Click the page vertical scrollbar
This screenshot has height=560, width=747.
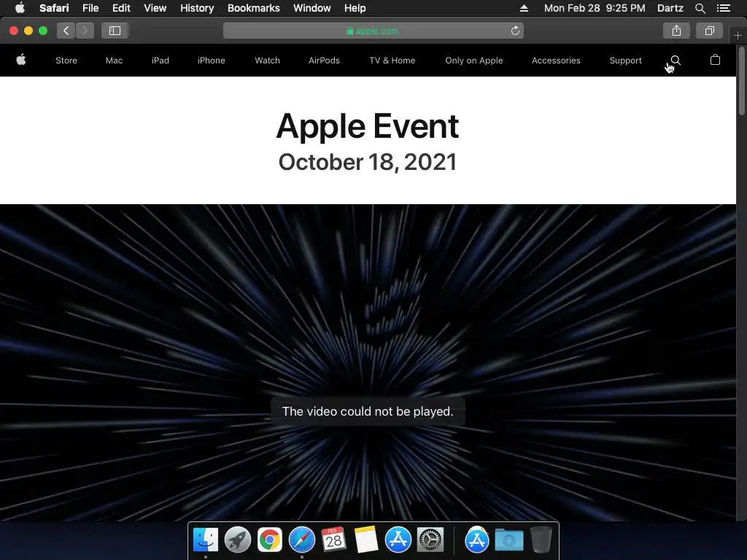[x=742, y=80]
